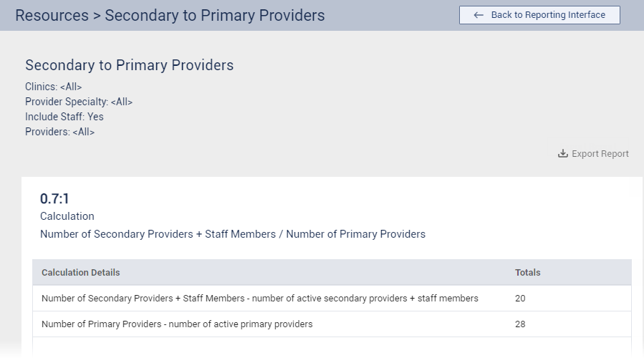Click the calculation formula description text

[x=233, y=234]
